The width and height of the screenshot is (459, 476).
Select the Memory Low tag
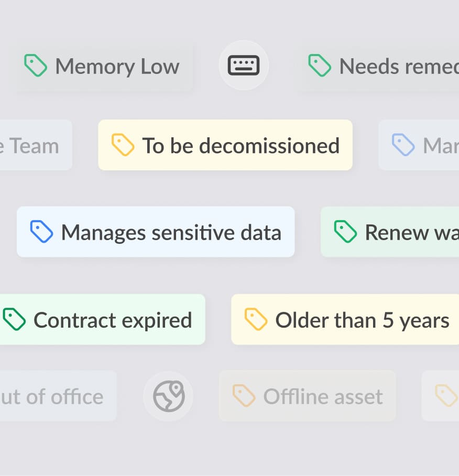(102, 66)
